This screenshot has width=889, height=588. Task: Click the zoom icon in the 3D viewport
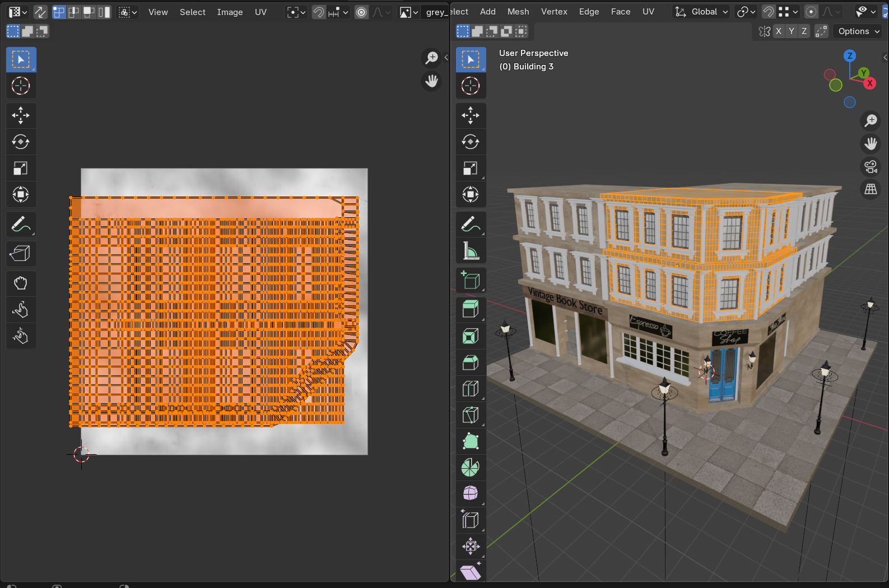click(871, 120)
